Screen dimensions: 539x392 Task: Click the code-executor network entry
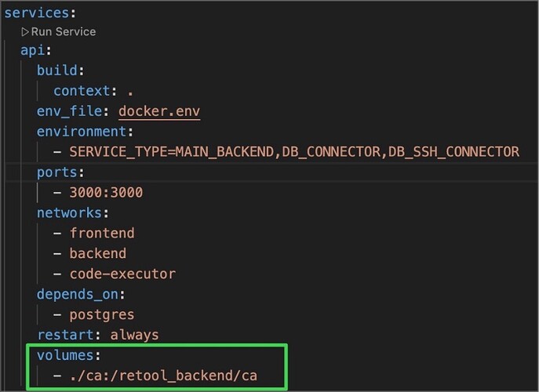[122, 274]
